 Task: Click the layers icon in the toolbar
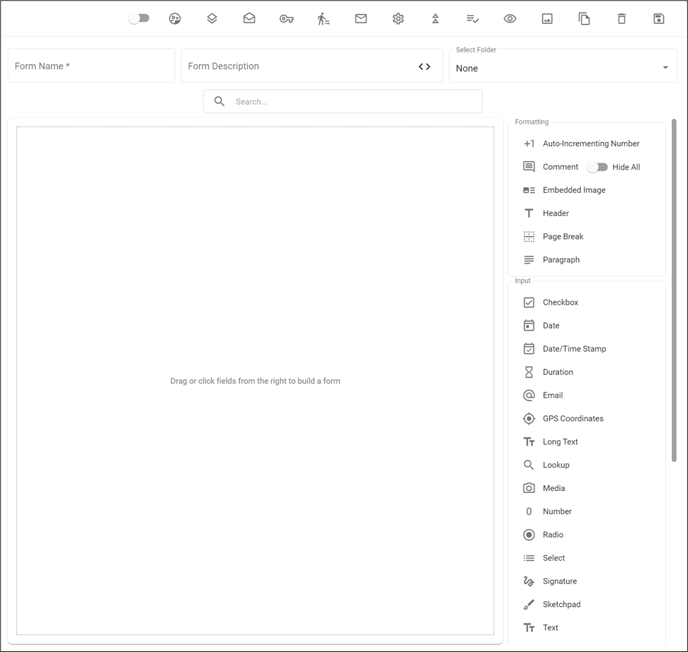[x=212, y=18]
